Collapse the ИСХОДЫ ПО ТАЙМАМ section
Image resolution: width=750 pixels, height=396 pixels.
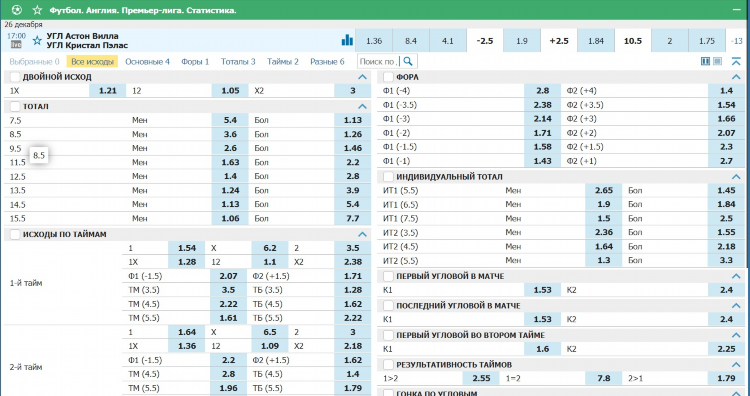(362, 234)
